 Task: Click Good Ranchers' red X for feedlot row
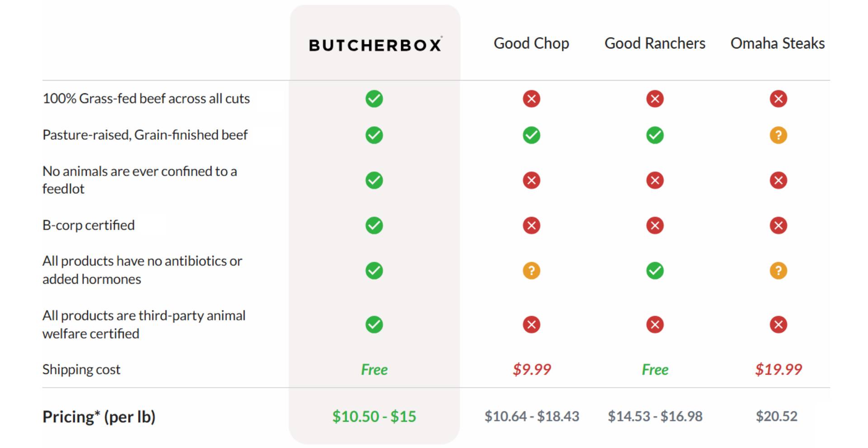tap(655, 180)
